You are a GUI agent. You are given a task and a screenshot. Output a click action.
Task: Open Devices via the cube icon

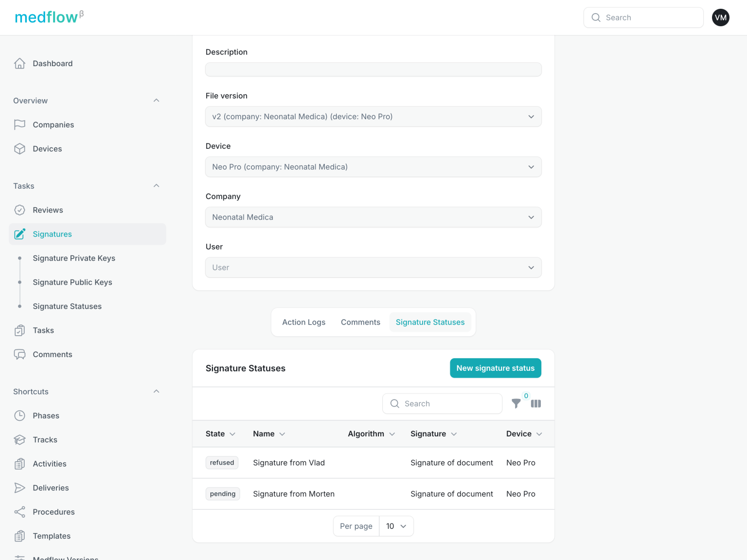pyautogui.click(x=19, y=148)
